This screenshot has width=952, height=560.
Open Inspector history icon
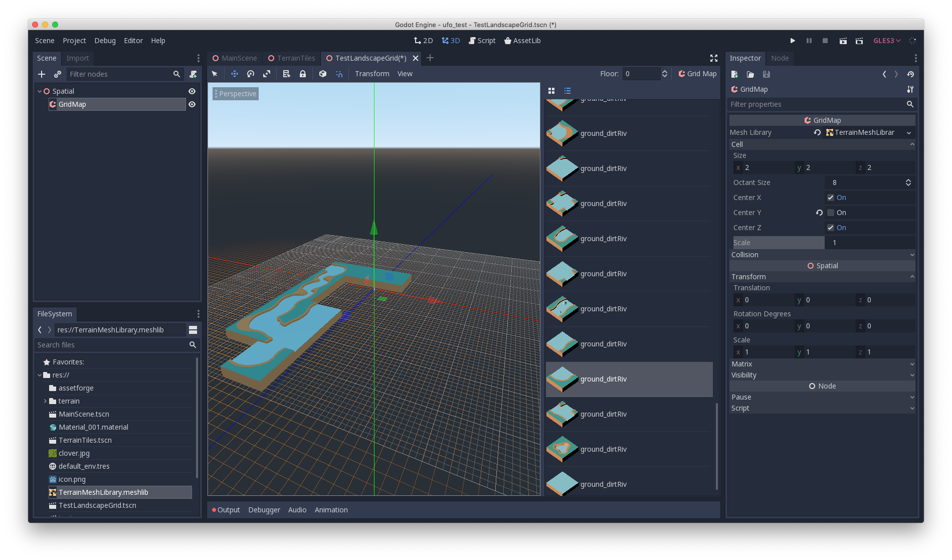[x=910, y=74]
